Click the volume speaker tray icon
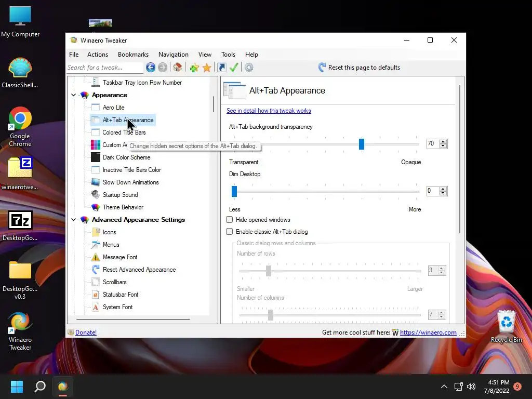The image size is (532, 399). pyautogui.click(x=471, y=387)
